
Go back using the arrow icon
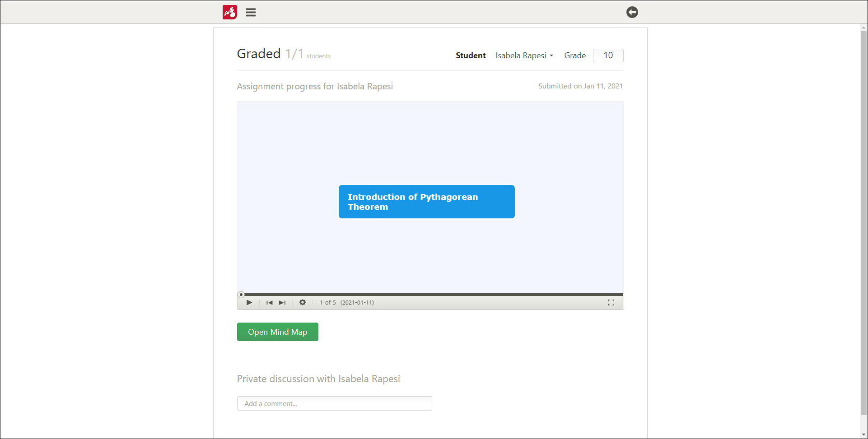click(x=632, y=12)
